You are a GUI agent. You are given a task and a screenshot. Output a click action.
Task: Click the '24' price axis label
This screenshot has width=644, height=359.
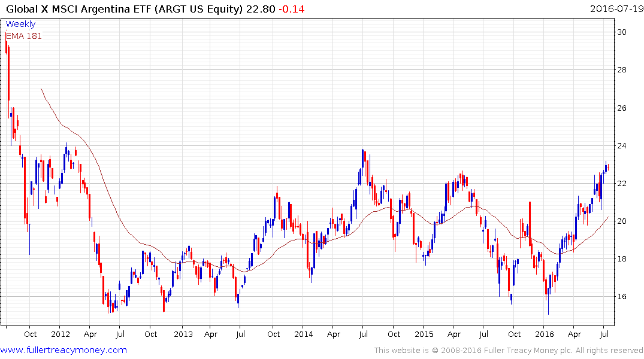tap(622, 145)
